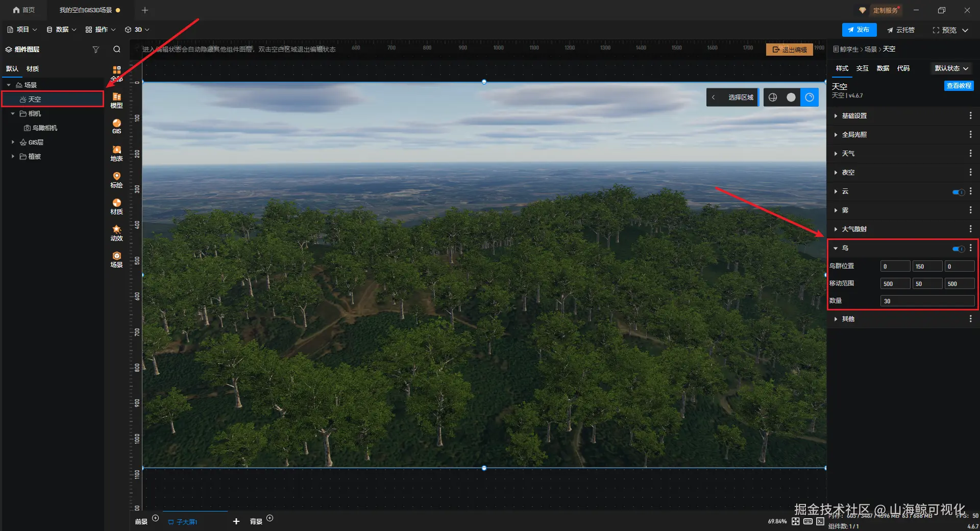Viewport: 980px width, 531px height.
Task: Open the 项目 menu
Action: pyautogui.click(x=22, y=30)
